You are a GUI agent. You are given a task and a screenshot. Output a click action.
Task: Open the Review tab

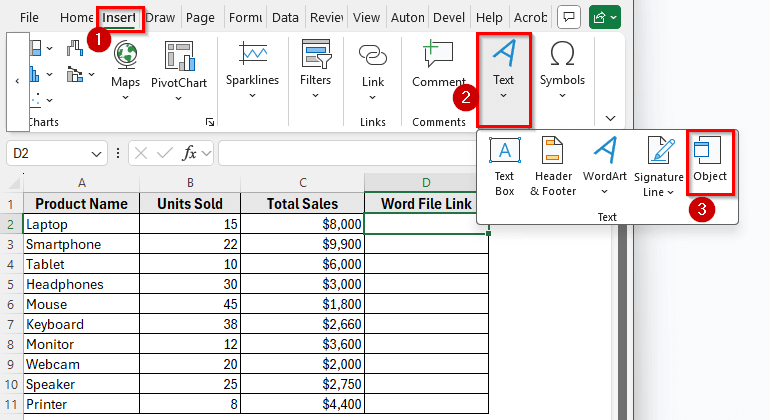(326, 18)
